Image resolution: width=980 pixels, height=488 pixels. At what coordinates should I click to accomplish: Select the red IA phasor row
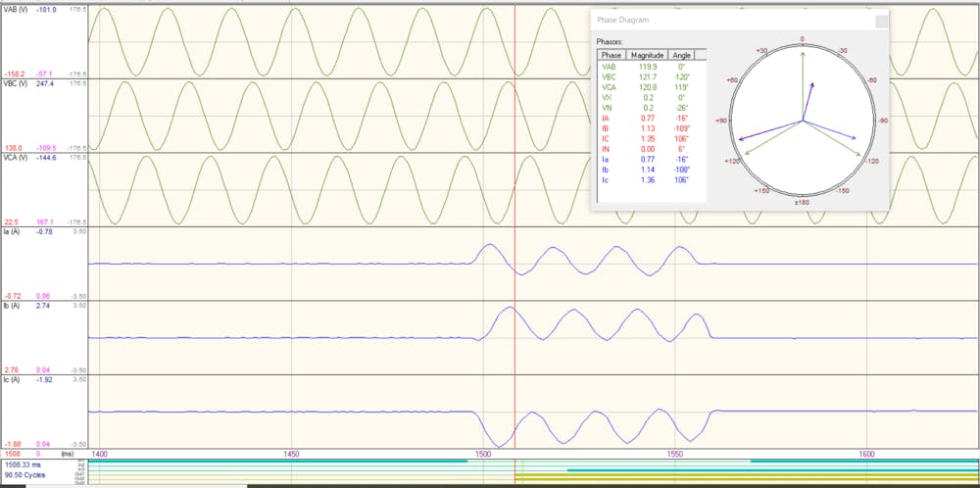[652, 119]
